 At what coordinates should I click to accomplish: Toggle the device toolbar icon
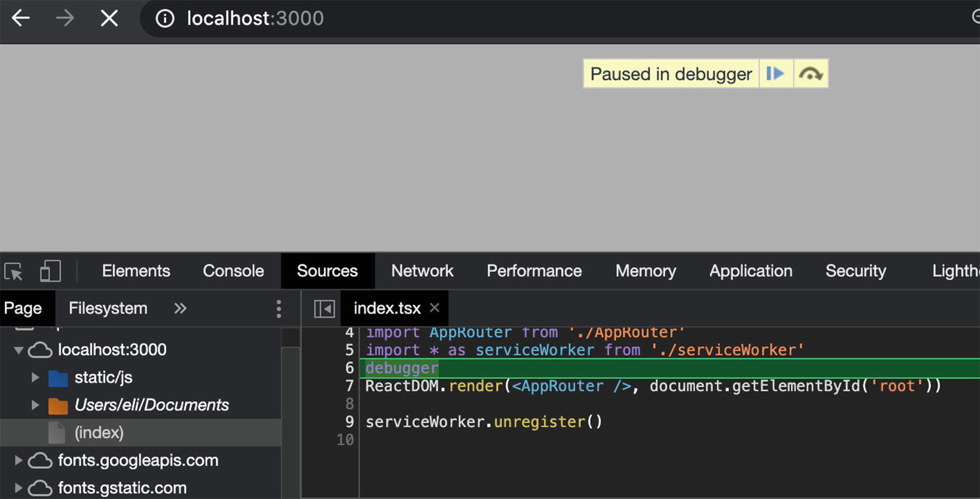coord(51,271)
